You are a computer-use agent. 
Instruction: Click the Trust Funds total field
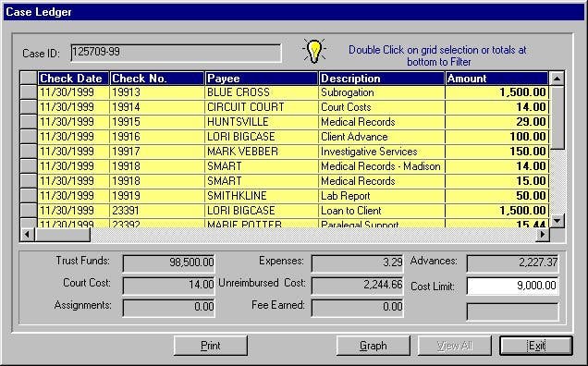click(169, 263)
